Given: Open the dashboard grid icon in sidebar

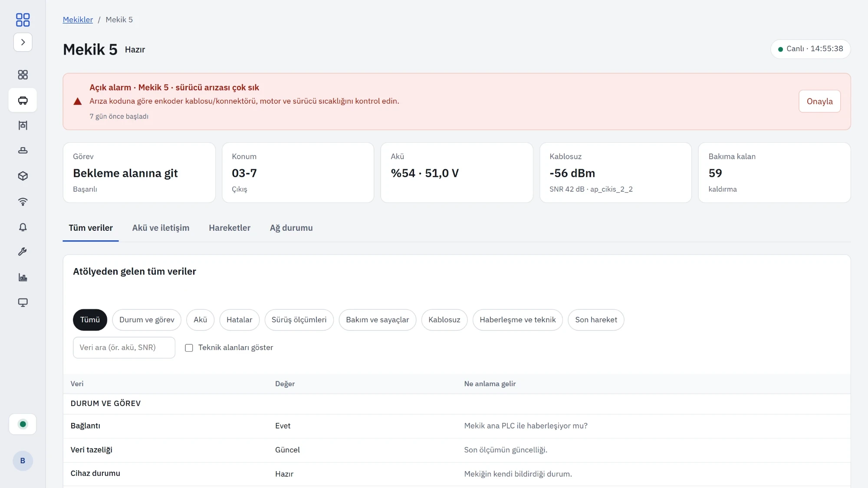Looking at the screenshot, I should pos(23,75).
